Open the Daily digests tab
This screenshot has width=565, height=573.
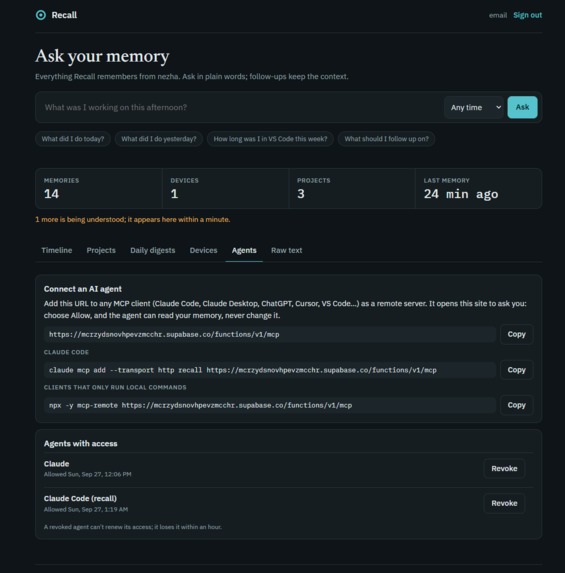point(152,250)
